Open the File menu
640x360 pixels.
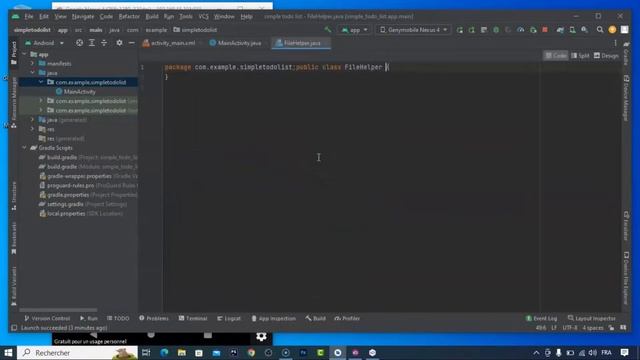click(x=29, y=16)
